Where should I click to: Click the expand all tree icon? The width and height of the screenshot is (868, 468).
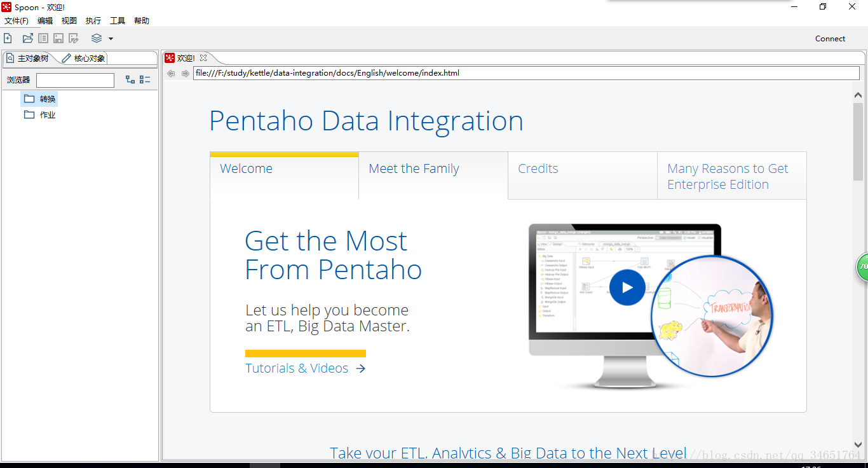130,79
